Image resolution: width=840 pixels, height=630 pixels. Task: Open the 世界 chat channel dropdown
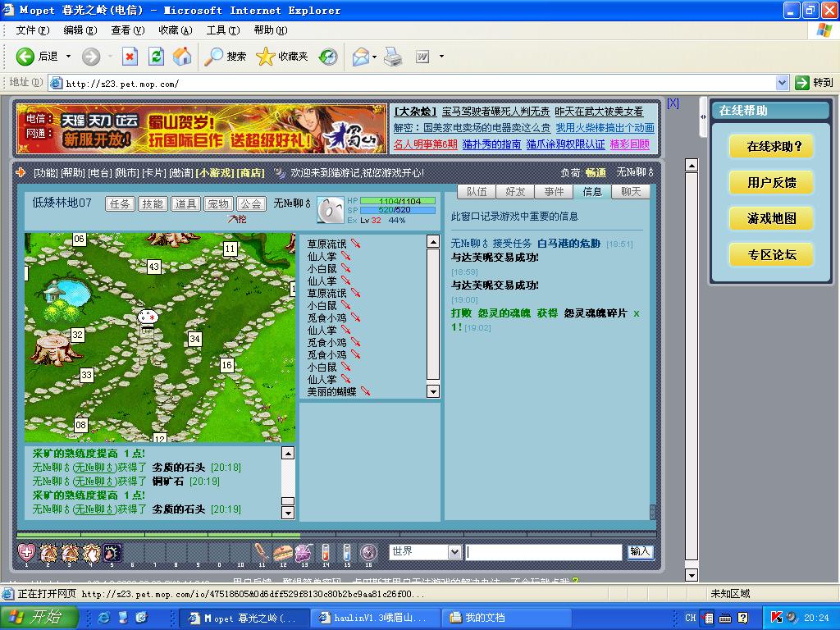[x=454, y=552]
